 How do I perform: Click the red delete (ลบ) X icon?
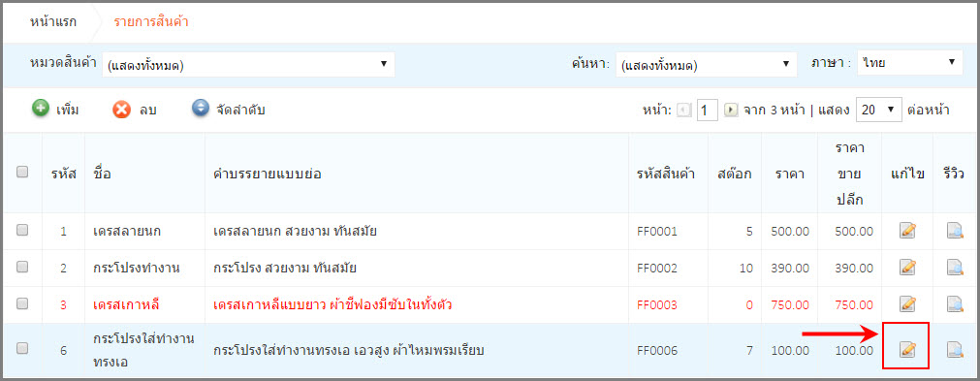(x=121, y=110)
